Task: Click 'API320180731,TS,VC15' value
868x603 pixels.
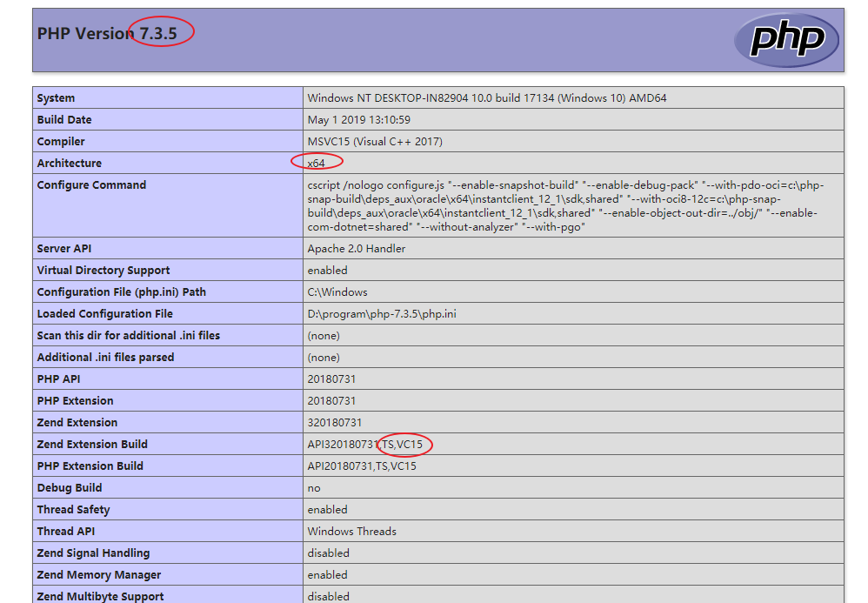Action: 364,444
